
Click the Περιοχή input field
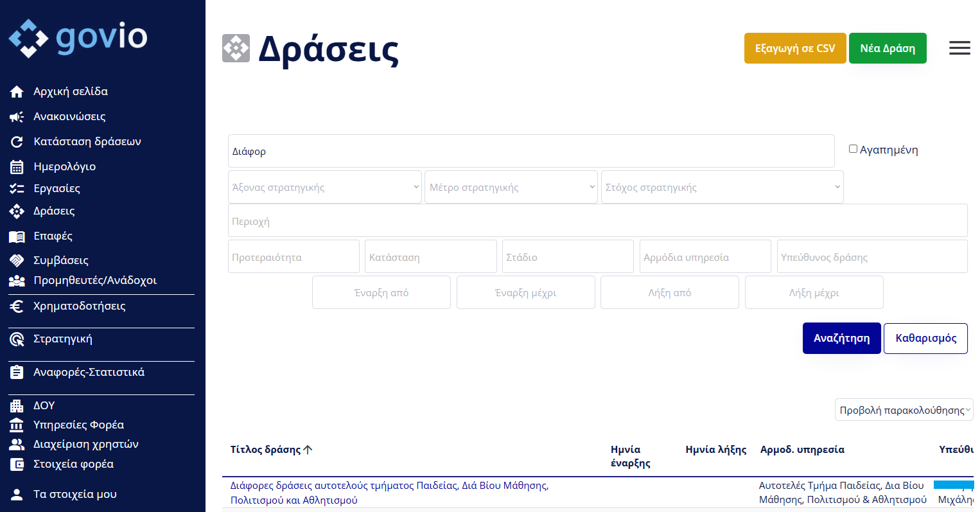coord(597,221)
